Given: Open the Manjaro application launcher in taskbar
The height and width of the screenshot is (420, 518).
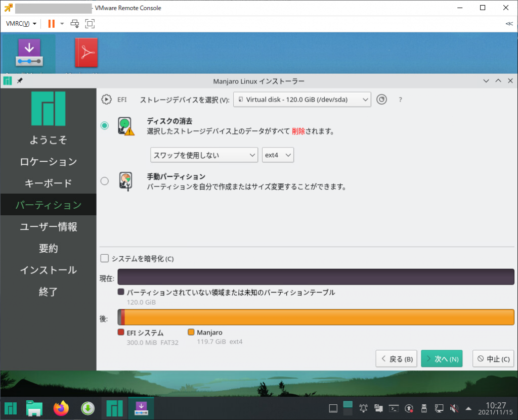Looking at the screenshot, I should [x=11, y=408].
